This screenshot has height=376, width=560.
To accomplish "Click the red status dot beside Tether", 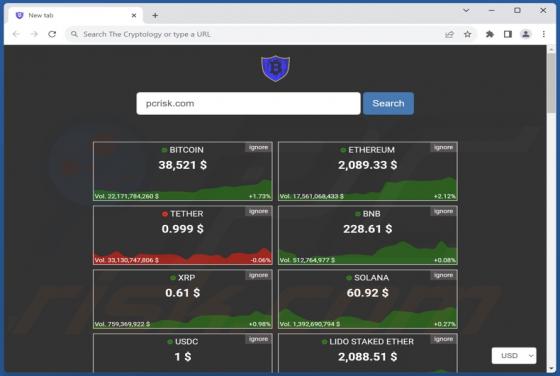I will 165,214.
